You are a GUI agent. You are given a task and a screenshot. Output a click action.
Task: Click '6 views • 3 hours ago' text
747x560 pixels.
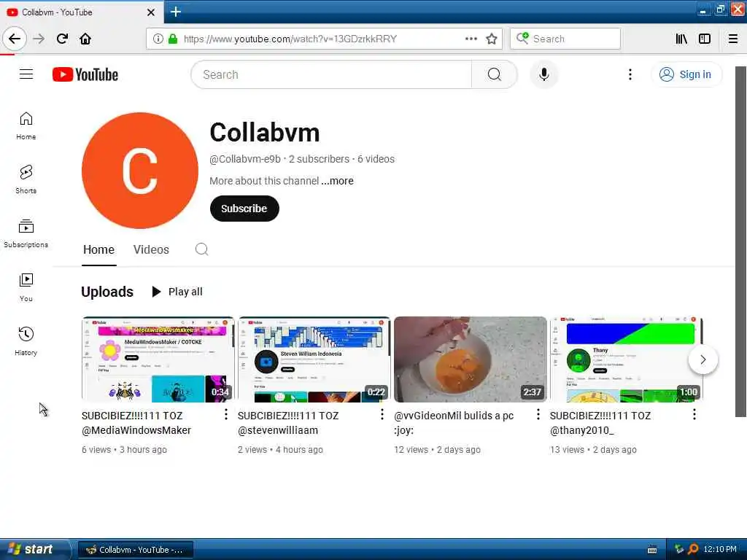124,449
